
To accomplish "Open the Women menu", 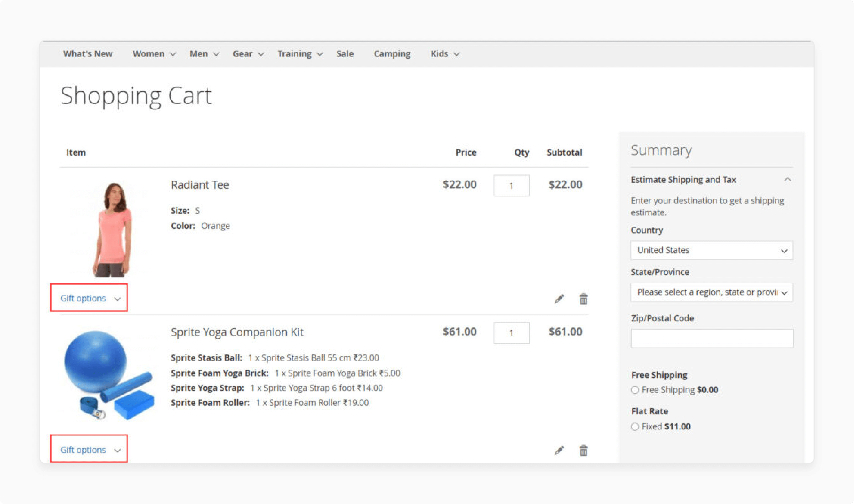I will click(x=154, y=54).
